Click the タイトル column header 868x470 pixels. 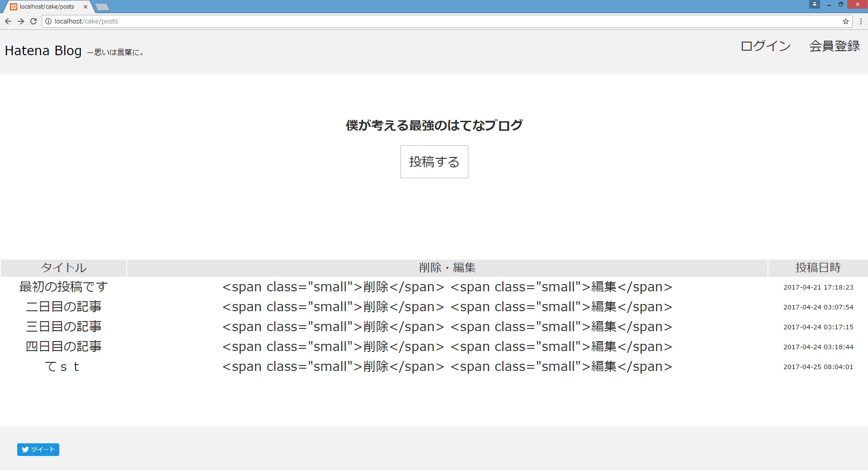coord(63,268)
